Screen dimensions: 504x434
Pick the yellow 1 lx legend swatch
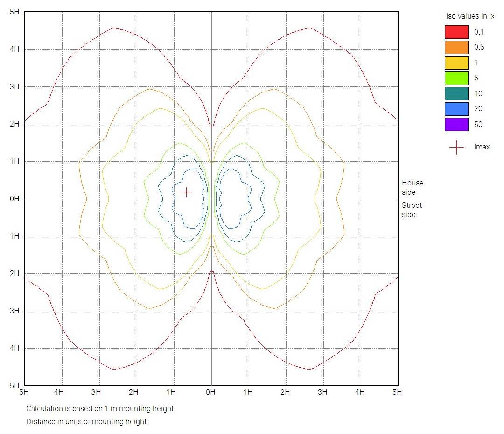point(456,63)
